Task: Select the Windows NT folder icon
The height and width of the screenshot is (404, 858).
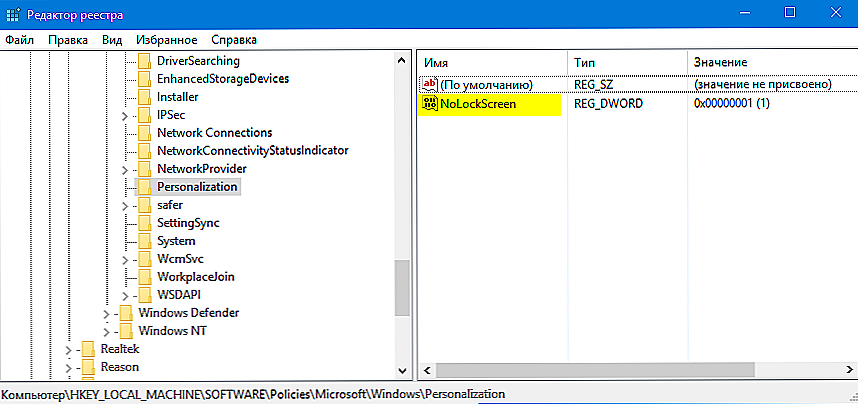Action: (126, 331)
